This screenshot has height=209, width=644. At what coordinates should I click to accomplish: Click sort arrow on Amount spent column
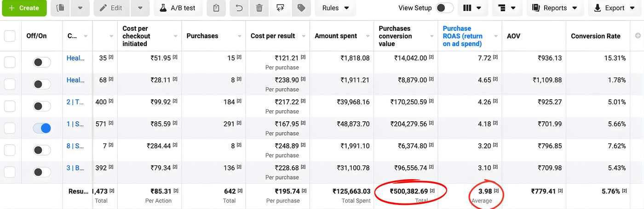[368, 36]
